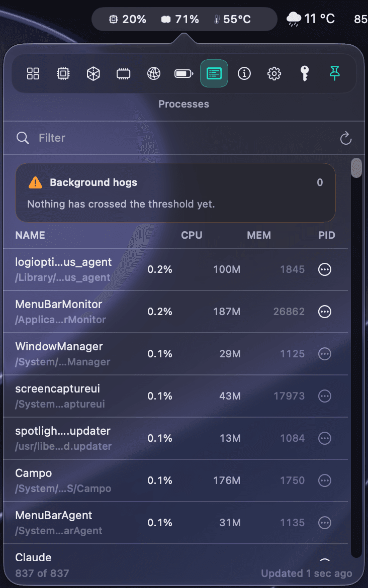
Task: Open the Info tab
Action: [244, 73]
